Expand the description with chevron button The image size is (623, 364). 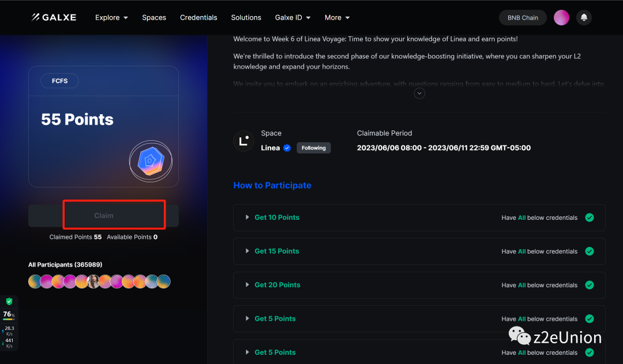tap(419, 93)
